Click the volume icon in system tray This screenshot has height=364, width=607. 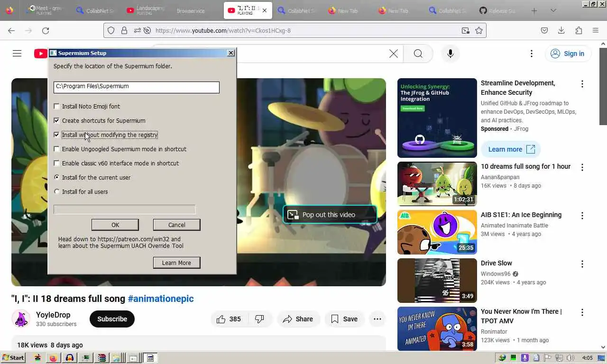coord(571,358)
